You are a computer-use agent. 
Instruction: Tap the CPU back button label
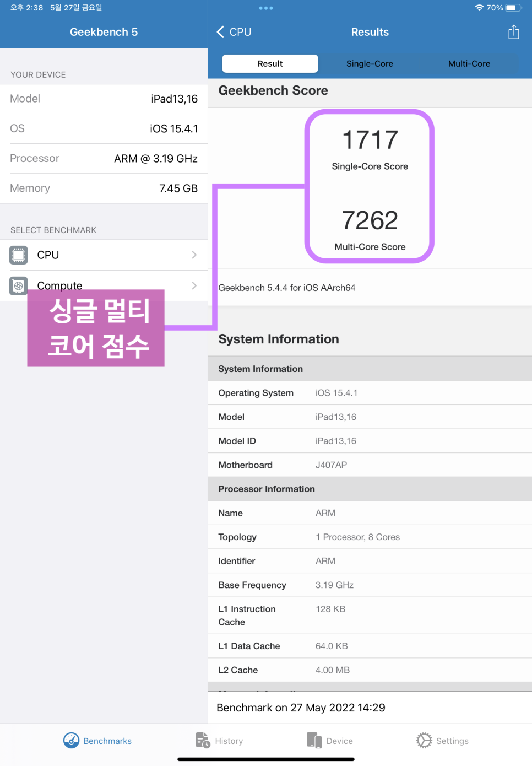pos(240,32)
